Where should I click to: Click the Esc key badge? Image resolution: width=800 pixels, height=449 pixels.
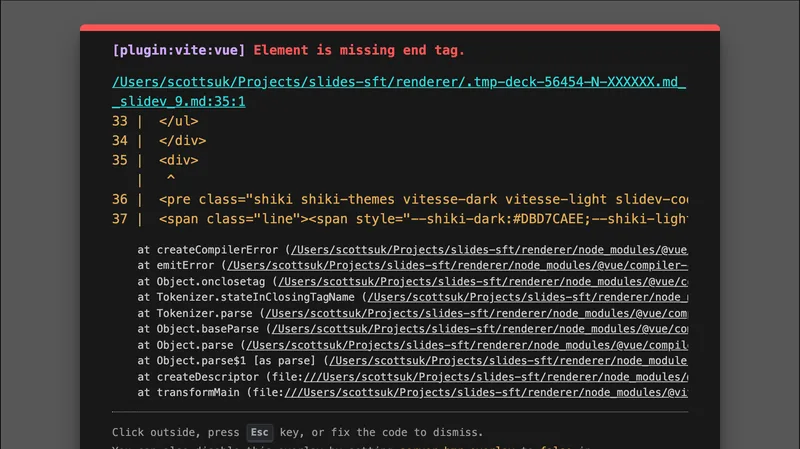tap(260, 432)
